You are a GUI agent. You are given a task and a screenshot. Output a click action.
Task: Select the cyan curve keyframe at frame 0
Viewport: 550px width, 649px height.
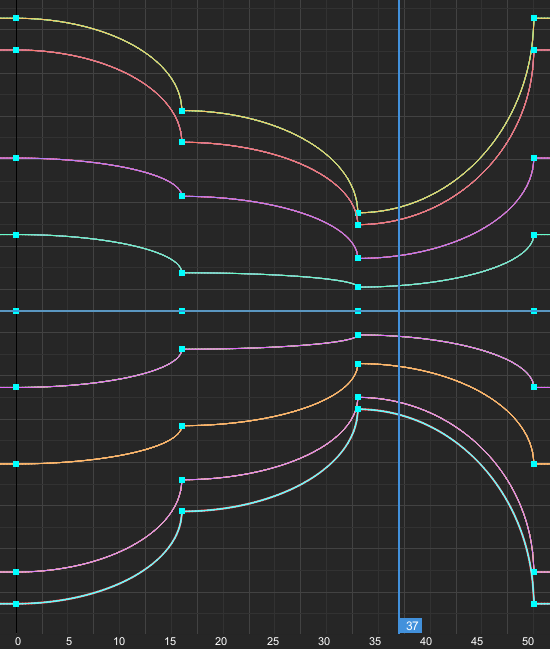pyautogui.click(x=16, y=604)
